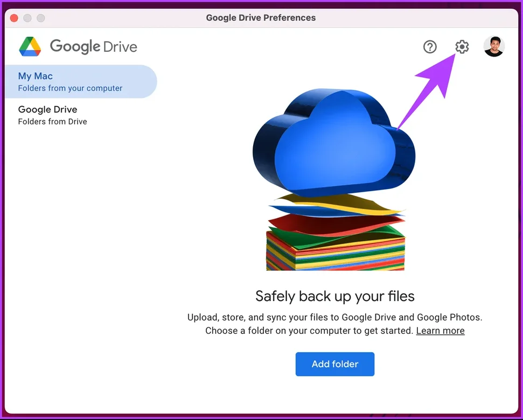Click the gray maximize window button
The width and height of the screenshot is (523, 420).
pyautogui.click(x=41, y=18)
